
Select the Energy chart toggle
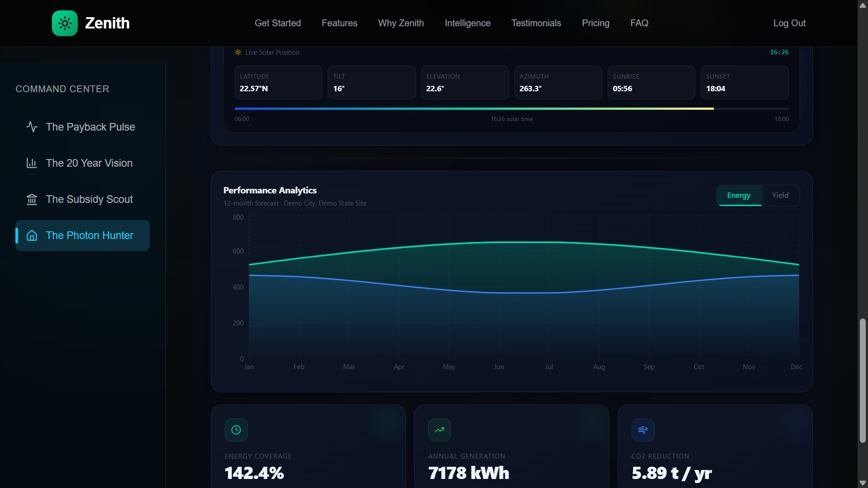[x=738, y=195]
